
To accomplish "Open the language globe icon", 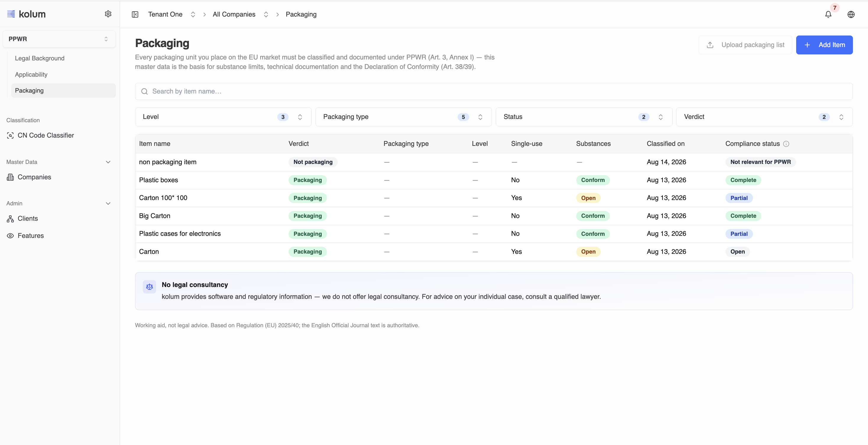I will pos(851,14).
